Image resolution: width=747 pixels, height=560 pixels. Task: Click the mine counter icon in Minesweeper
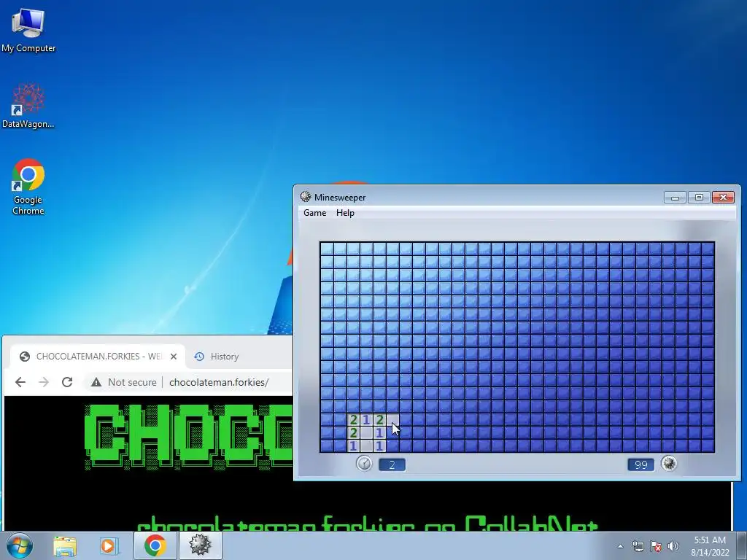pos(669,463)
